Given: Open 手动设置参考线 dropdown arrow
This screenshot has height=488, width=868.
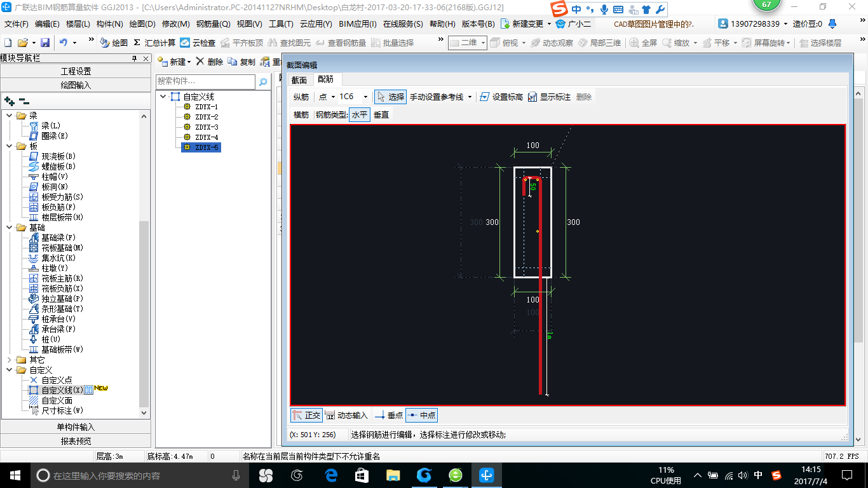Looking at the screenshot, I should point(470,97).
